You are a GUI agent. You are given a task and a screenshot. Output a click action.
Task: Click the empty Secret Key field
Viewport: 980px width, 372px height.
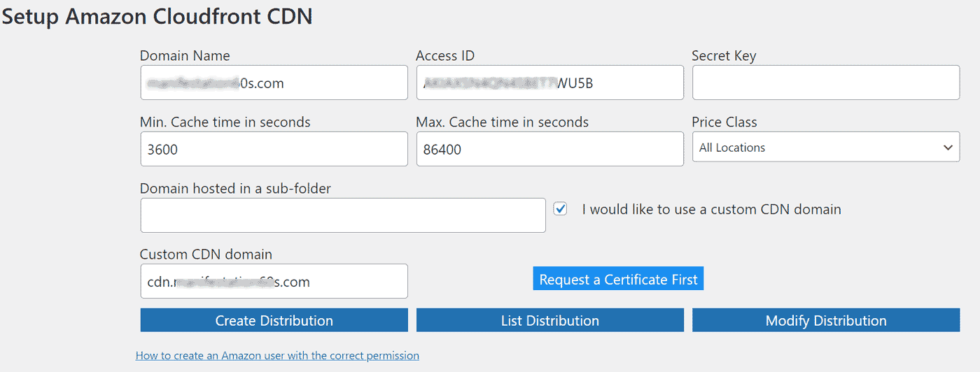(825, 83)
